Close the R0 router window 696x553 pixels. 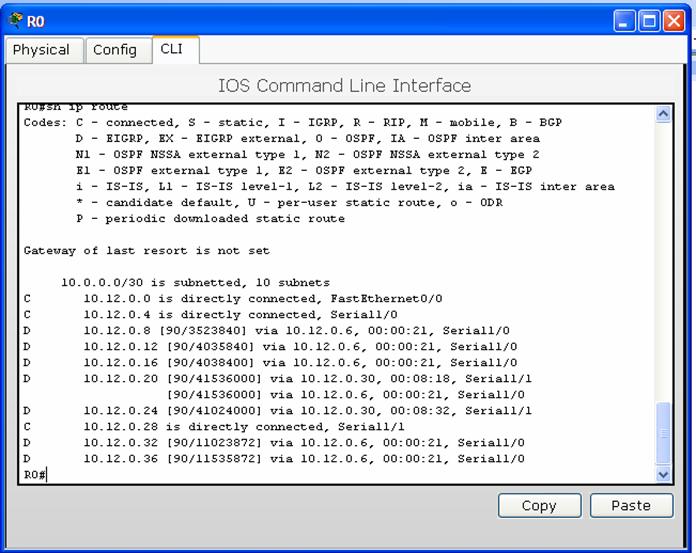[x=674, y=20]
